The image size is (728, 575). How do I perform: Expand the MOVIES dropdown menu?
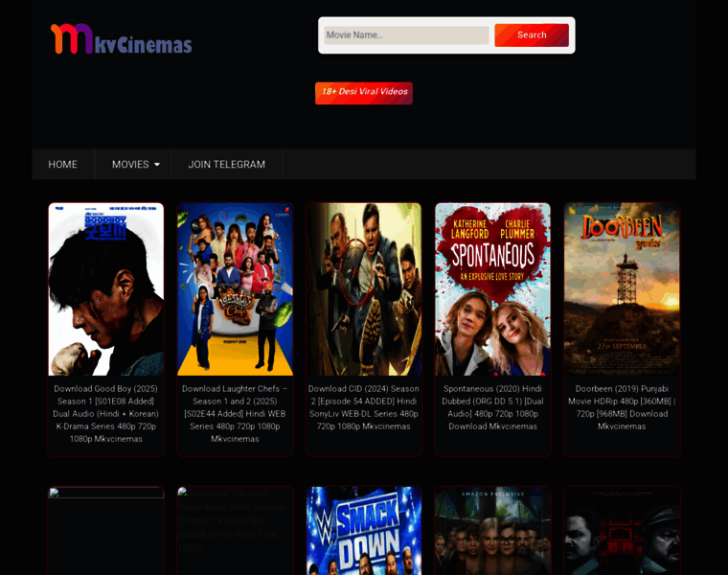[136, 165]
